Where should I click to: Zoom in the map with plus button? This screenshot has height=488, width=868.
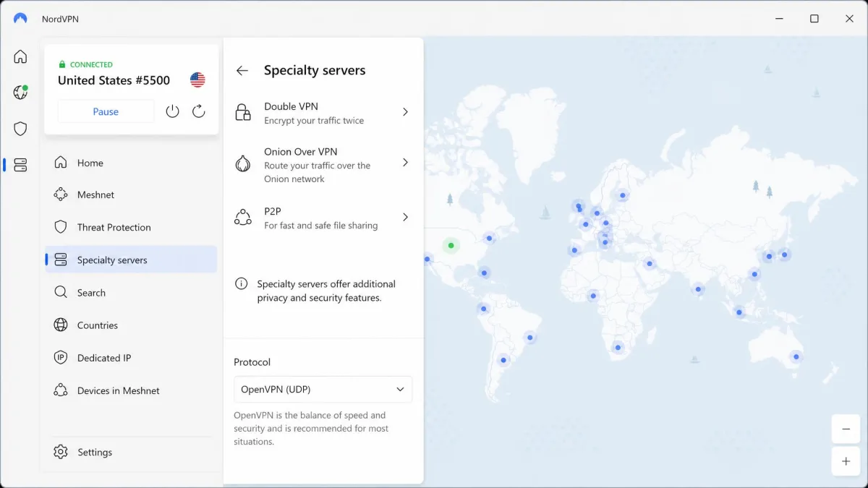(846, 461)
